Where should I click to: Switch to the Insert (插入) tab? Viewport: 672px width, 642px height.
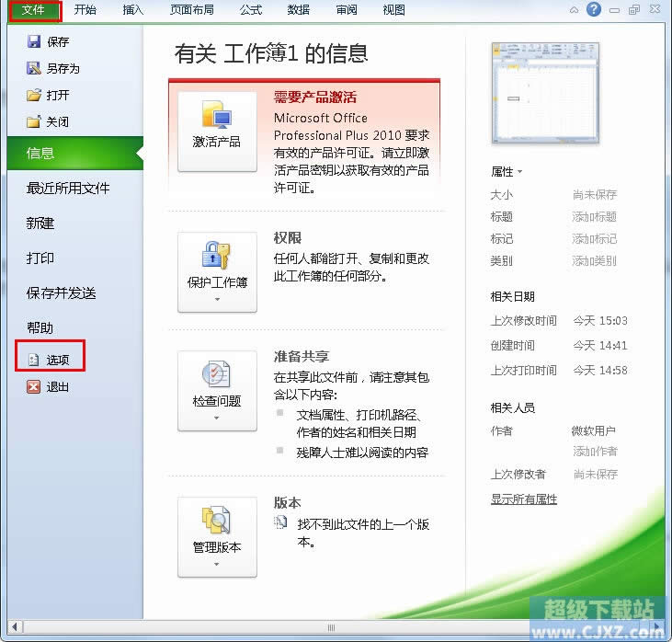[x=133, y=9]
